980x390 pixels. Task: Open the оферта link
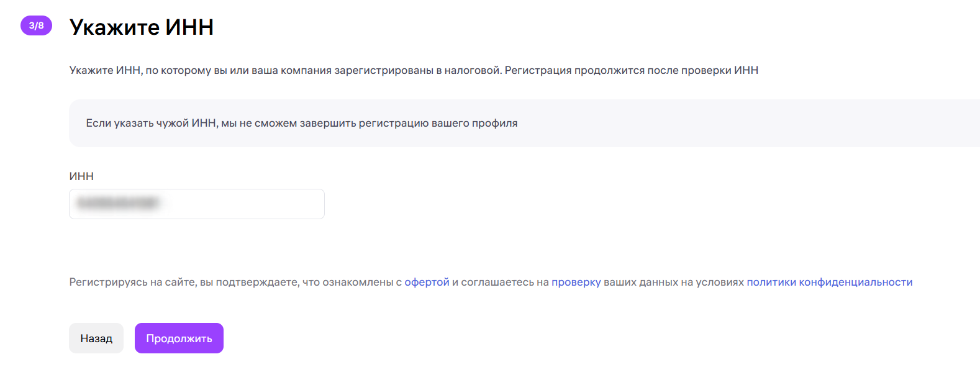pyautogui.click(x=427, y=282)
